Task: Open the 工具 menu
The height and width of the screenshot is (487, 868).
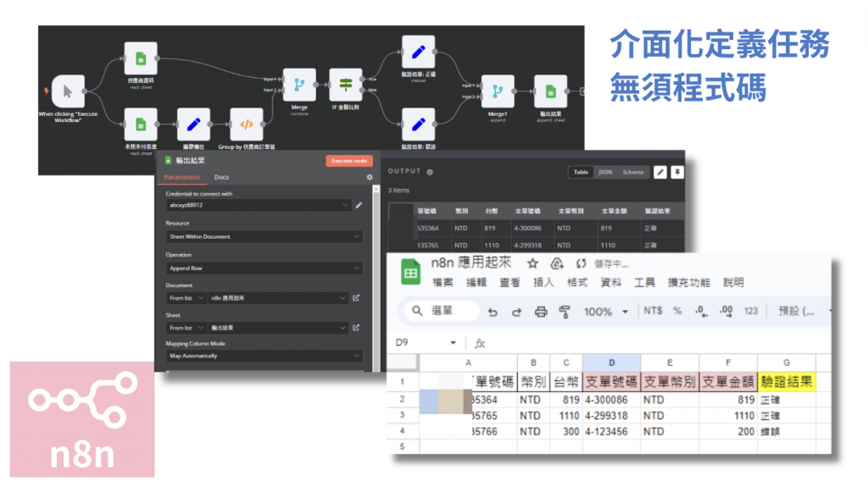Action: pyautogui.click(x=644, y=283)
